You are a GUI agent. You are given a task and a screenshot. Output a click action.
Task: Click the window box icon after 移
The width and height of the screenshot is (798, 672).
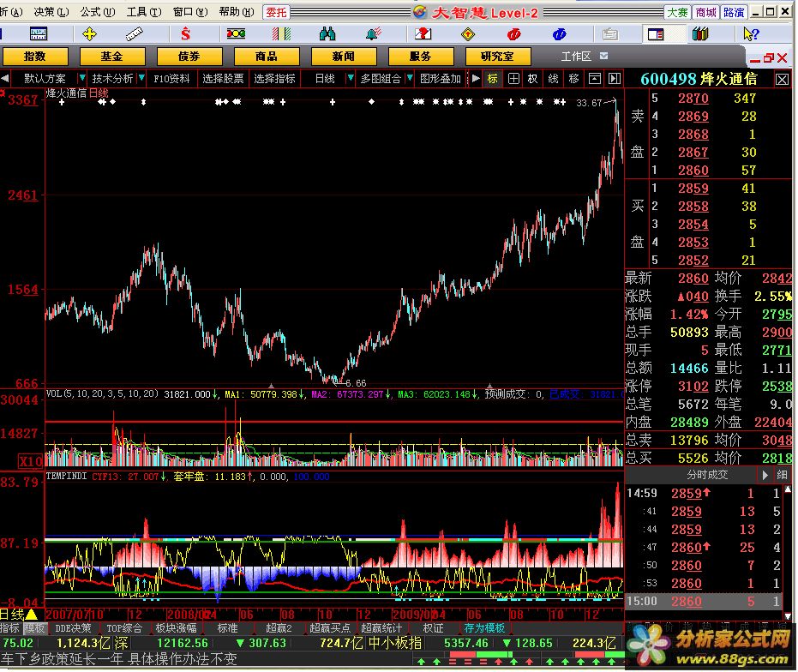[595, 78]
